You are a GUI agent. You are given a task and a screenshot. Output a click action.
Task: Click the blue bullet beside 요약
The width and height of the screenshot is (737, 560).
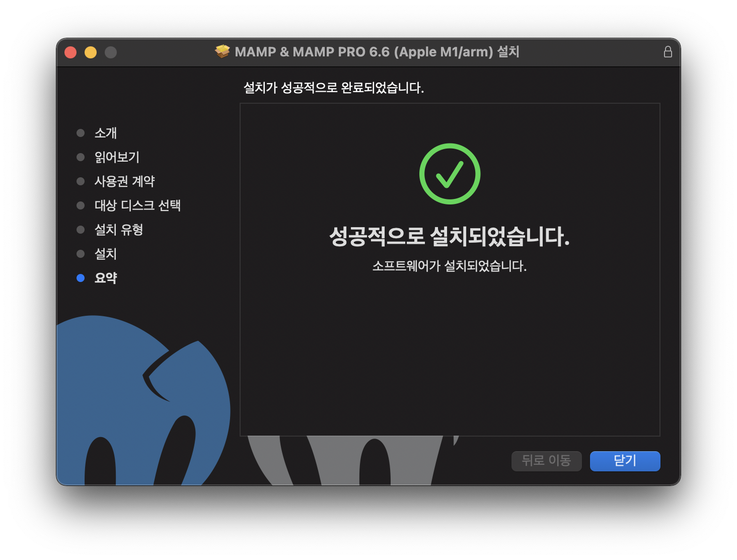(x=81, y=278)
